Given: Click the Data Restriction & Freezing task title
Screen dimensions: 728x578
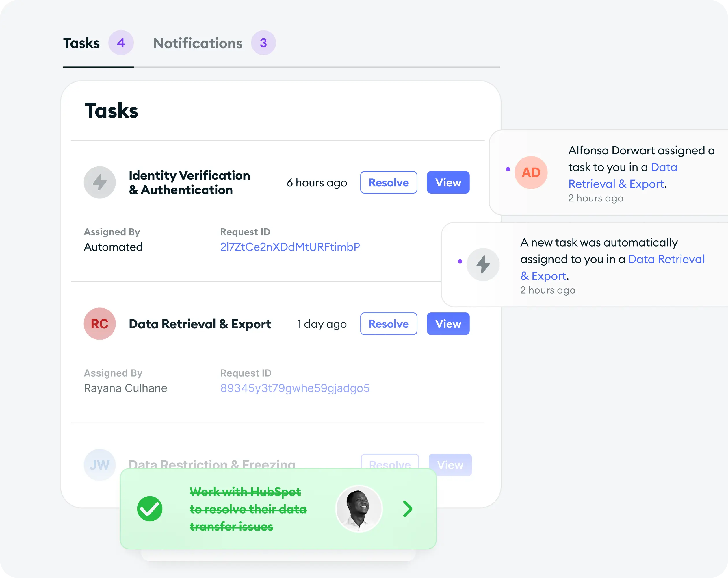Looking at the screenshot, I should pos(212,464).
